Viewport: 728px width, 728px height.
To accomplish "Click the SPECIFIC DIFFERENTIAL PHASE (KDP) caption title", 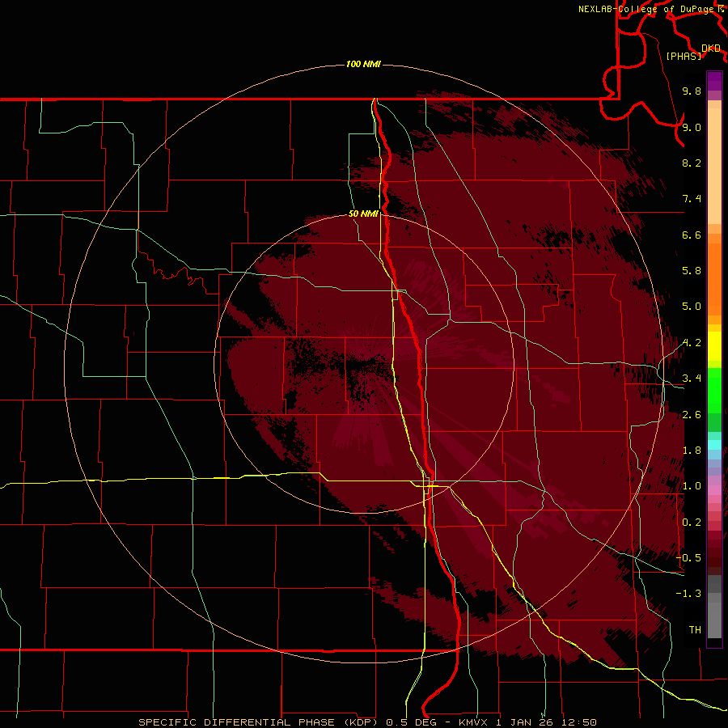I will pyautogui.click(x=260, y=722).
